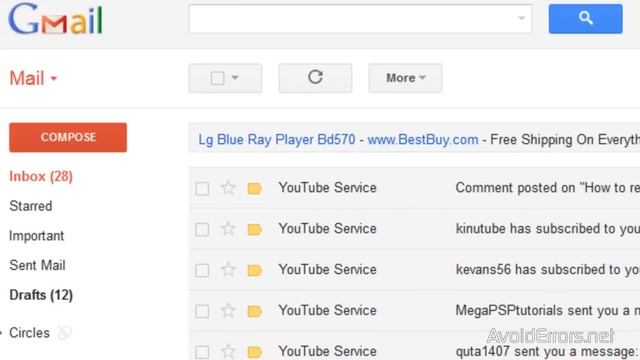640x360 pixels.
Task: Show search options arrow in search box
Action: [x=521, y=18]
